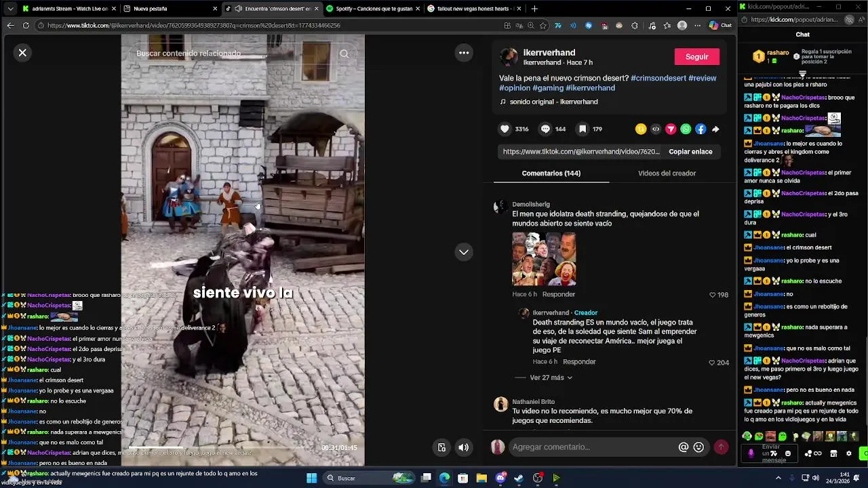The image size is (868, 488).
Task: Show hidden system tray icons chevron
Action: pyautogui.click(x=778, y=478)
